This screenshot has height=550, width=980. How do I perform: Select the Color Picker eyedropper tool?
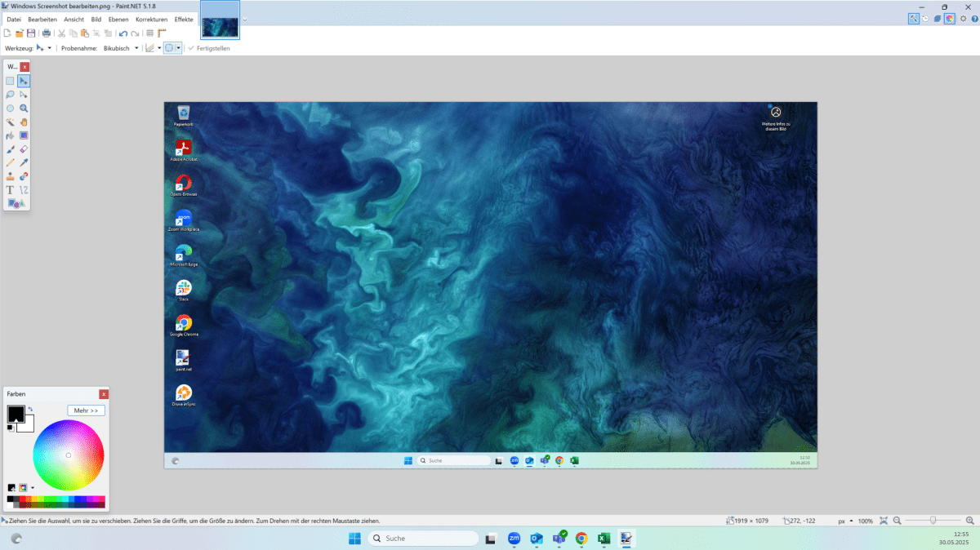click(24, 162)
